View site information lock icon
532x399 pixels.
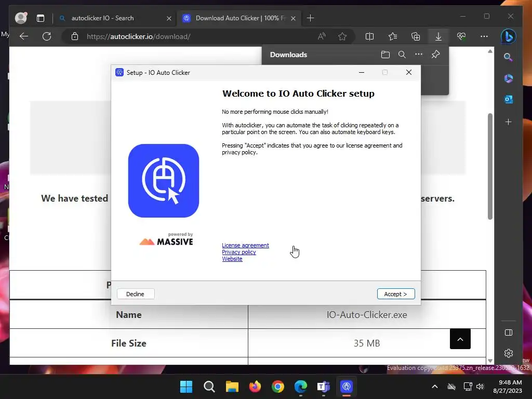pyautogui.click(x=75, y=36)
